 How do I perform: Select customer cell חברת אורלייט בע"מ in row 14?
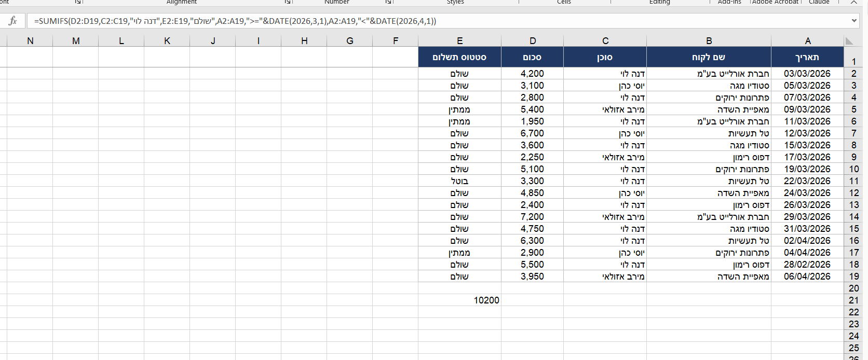tap(709, 217)
